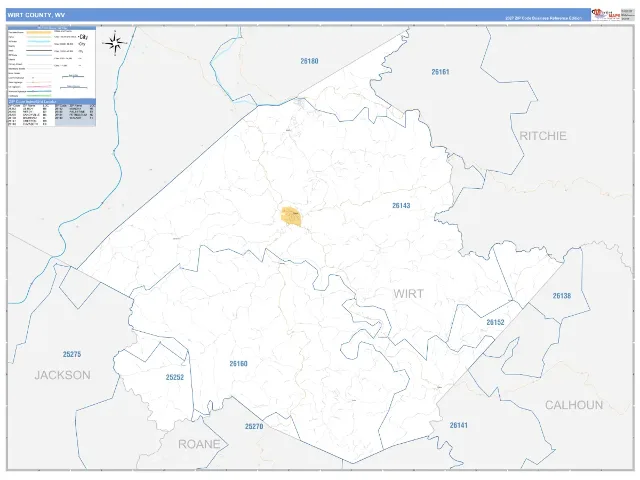
Task: Click the compass rose icon
Action: (115, 43)
